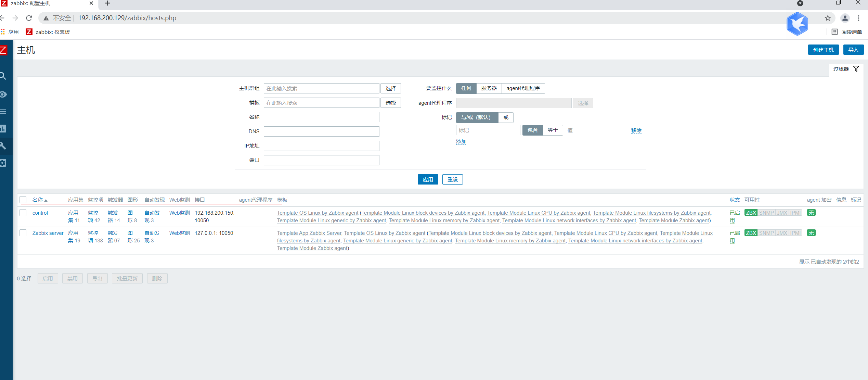Screen dimensions: 868x380
Task: Check the control host checkbox
Action: coord(23,213)
